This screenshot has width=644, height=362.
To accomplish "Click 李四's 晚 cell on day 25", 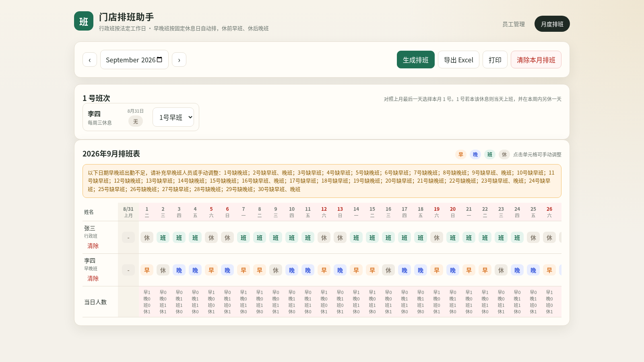I will click(x=533, y=270).
